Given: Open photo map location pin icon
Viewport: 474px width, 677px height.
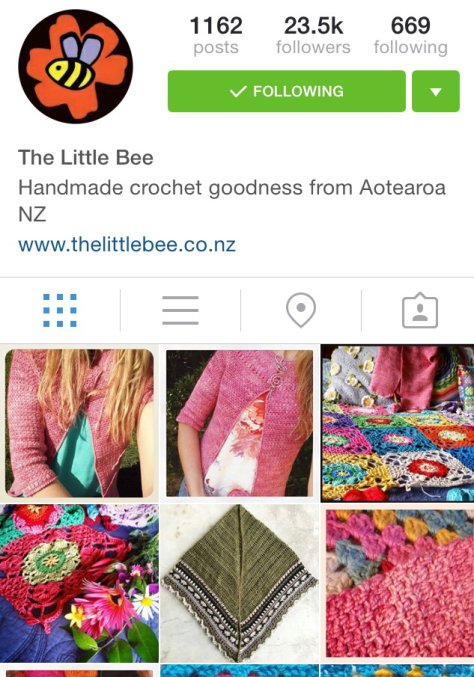Looking at the screenshot, I should pyautogui.click(x=301, y=310).
